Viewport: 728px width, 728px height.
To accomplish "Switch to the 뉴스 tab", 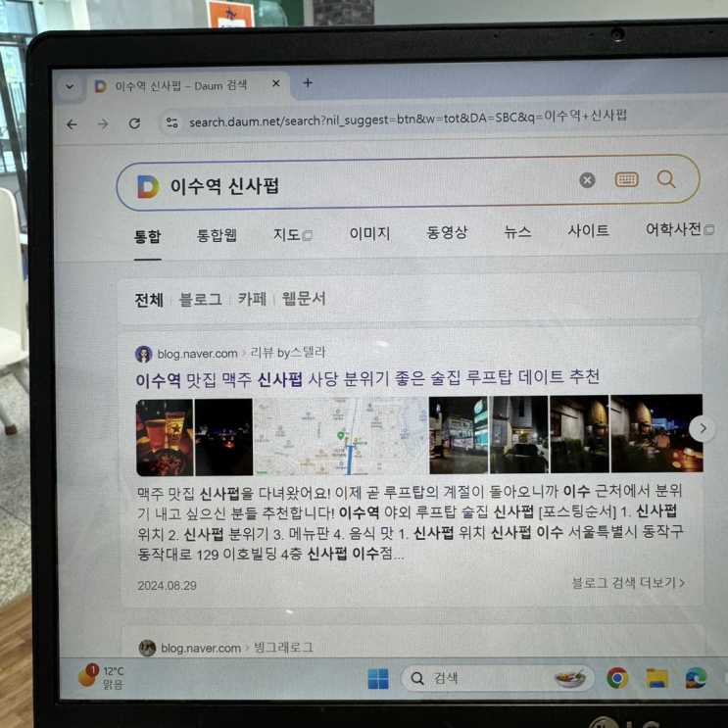I will (517, 231).
